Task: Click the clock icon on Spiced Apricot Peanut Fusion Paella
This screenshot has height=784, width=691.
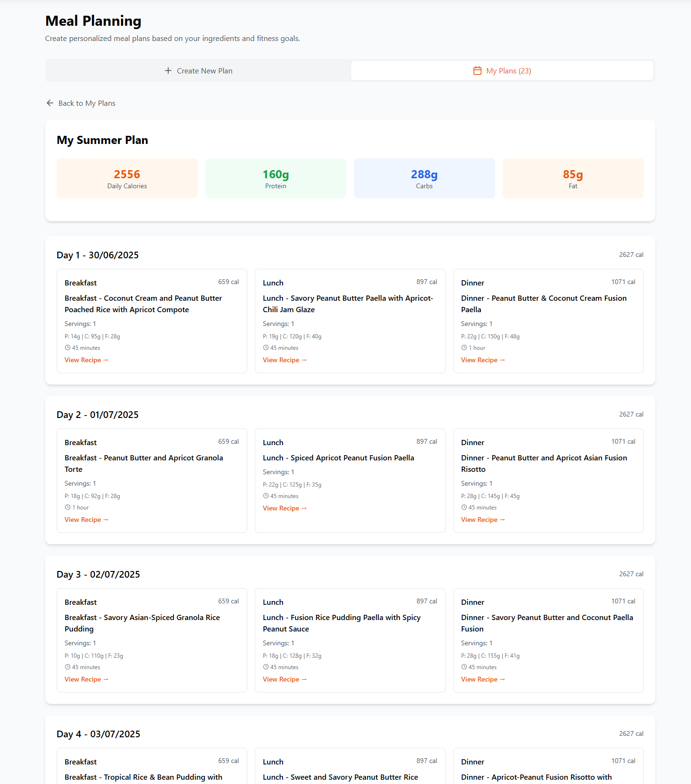Action: pos(266,496)
